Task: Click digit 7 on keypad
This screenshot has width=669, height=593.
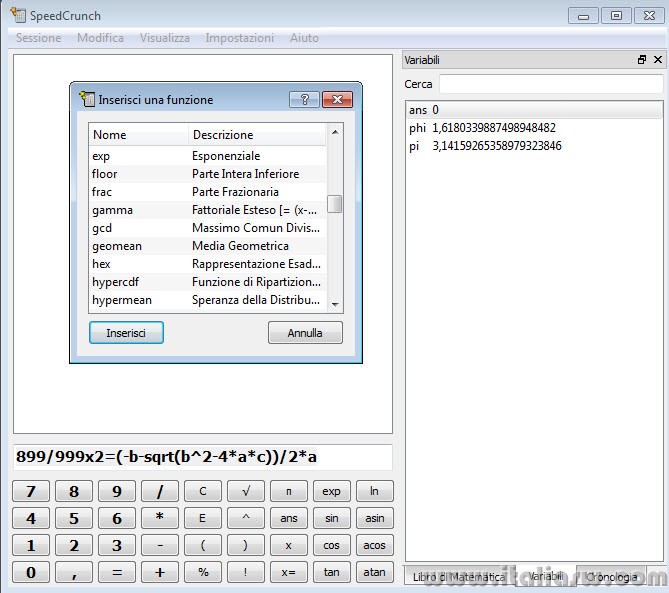Action: click(31, 491)
